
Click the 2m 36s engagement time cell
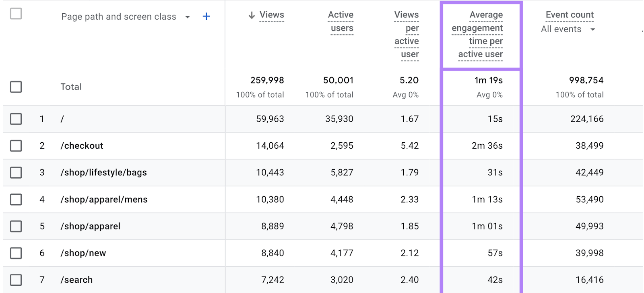(487, 146)
